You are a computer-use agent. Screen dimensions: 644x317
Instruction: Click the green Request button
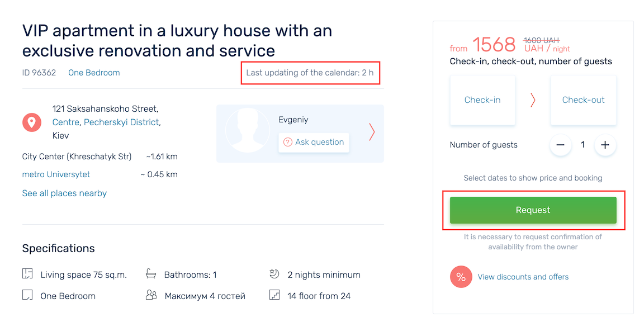click(x=533, y=210)
